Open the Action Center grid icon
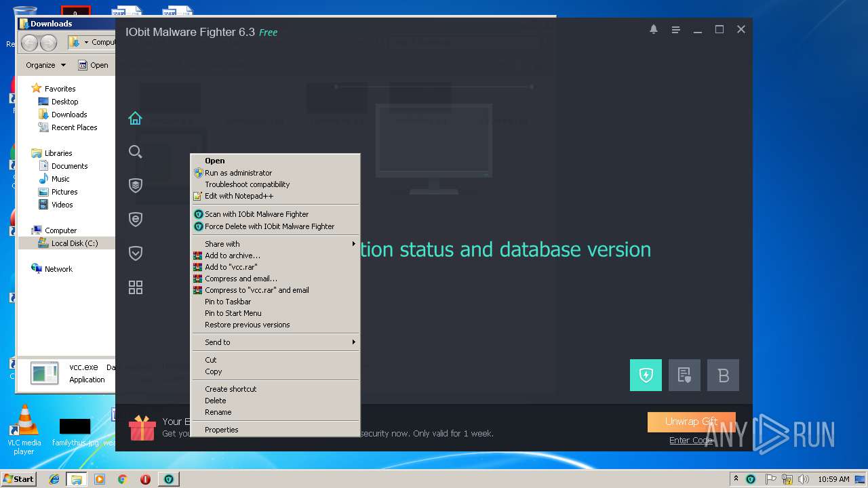Image resolution: width=868 pixels, height=488 pixels. (136, 287)
